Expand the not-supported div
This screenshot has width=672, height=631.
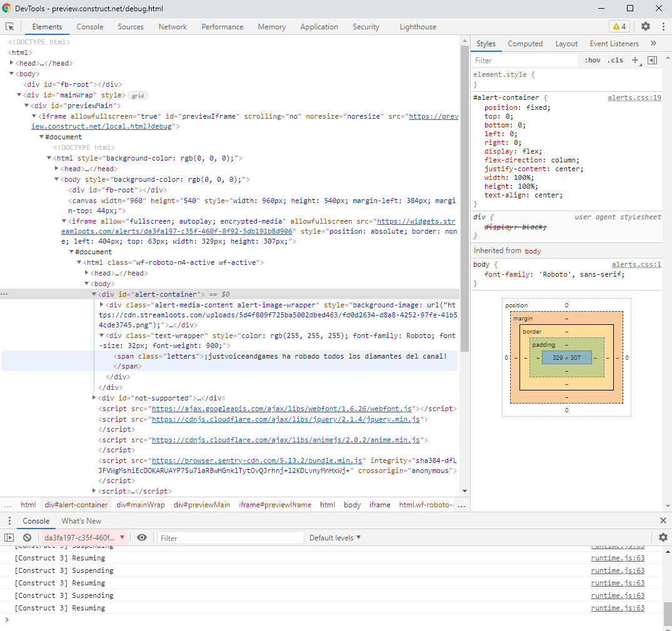(94, 398)
